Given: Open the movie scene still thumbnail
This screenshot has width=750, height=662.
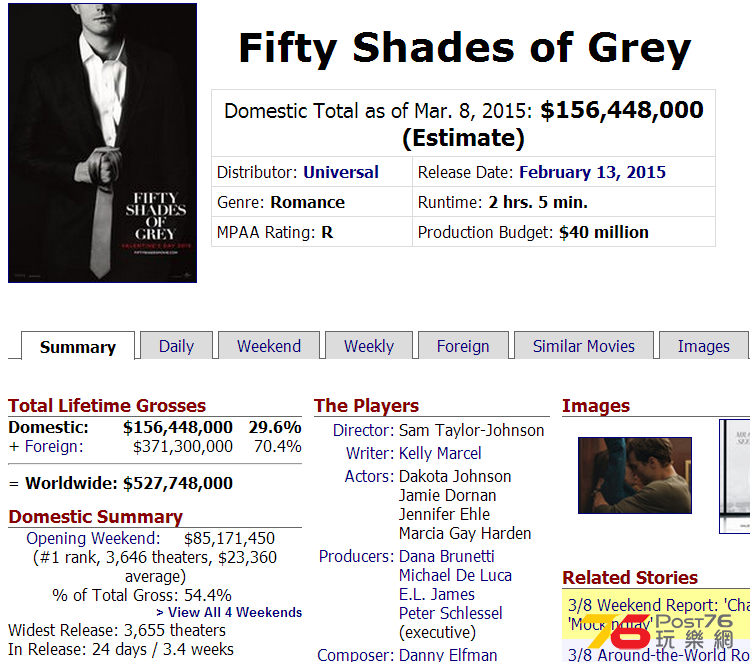Looking at the screenshot, I should [635, 475].
